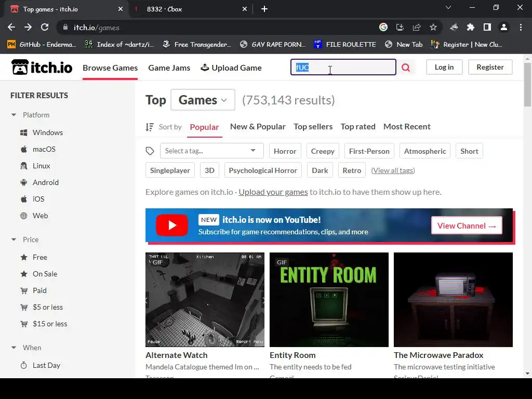Image resolution: width=532 pixels, height=399 pixels.
Task: Click into the search input field
Action: click(343, 67)
